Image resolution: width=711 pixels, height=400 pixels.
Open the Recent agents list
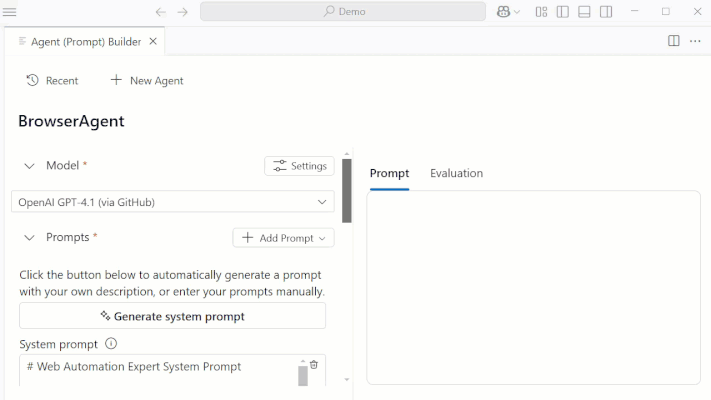[52, 81]
